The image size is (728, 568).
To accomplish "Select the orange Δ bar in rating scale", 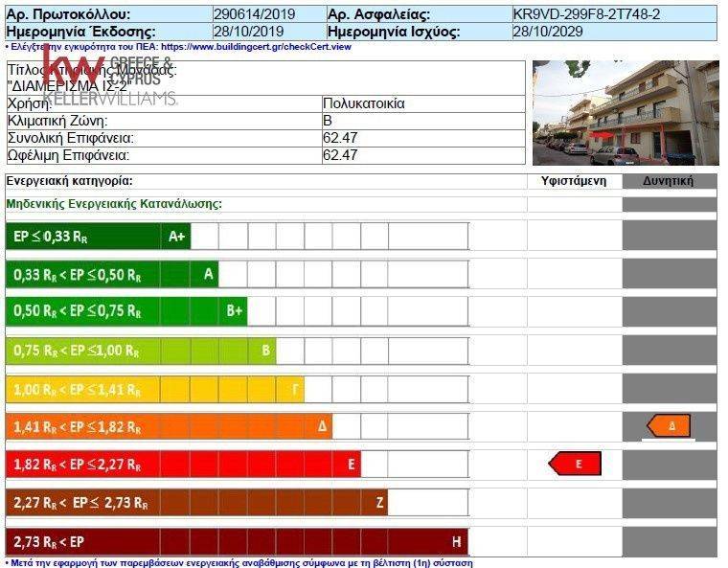I will click(x=169, y=426).
